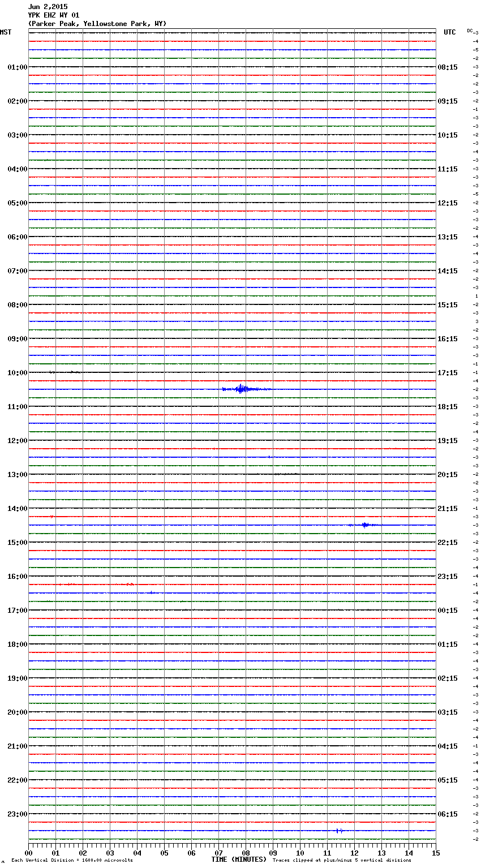The height and width of the screenshot is (868, 481).
Task: Pick the 19:00 MST time label
Action: tap(18, 678)
